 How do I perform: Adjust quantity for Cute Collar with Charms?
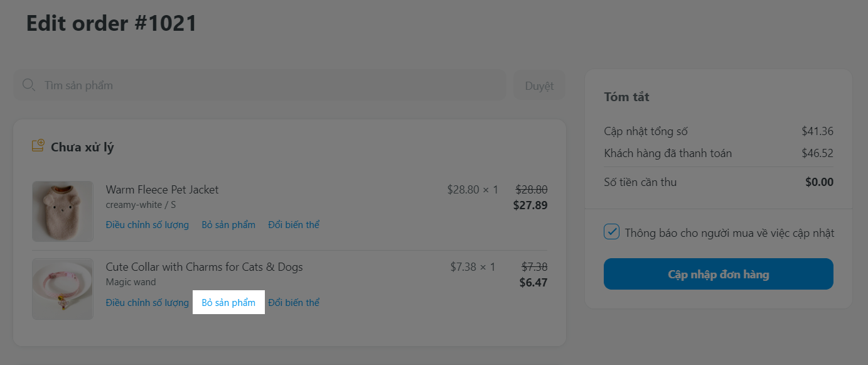pos(147,303)
